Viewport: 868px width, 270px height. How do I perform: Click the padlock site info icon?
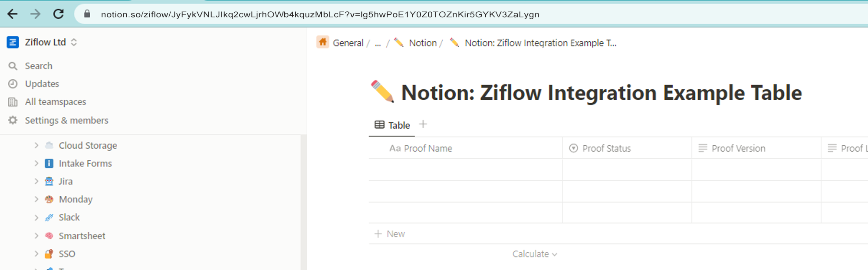point(87,14)
